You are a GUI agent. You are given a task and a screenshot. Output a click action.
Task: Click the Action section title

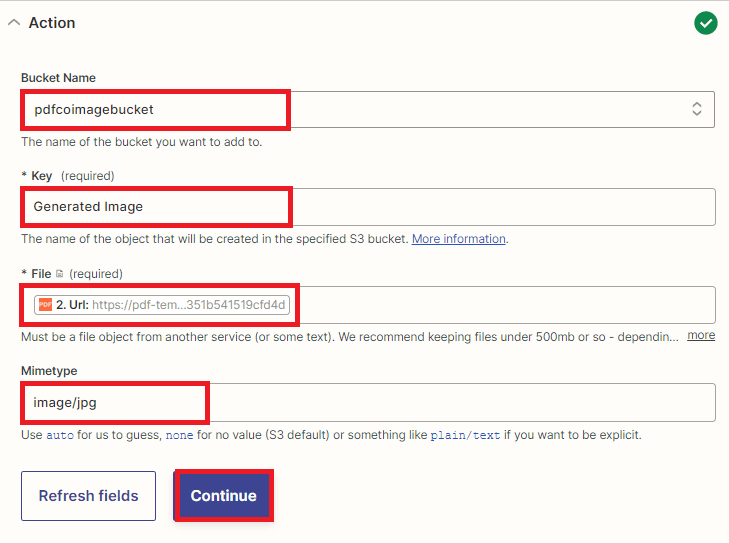pyautogui.click(x=52, y=23)
